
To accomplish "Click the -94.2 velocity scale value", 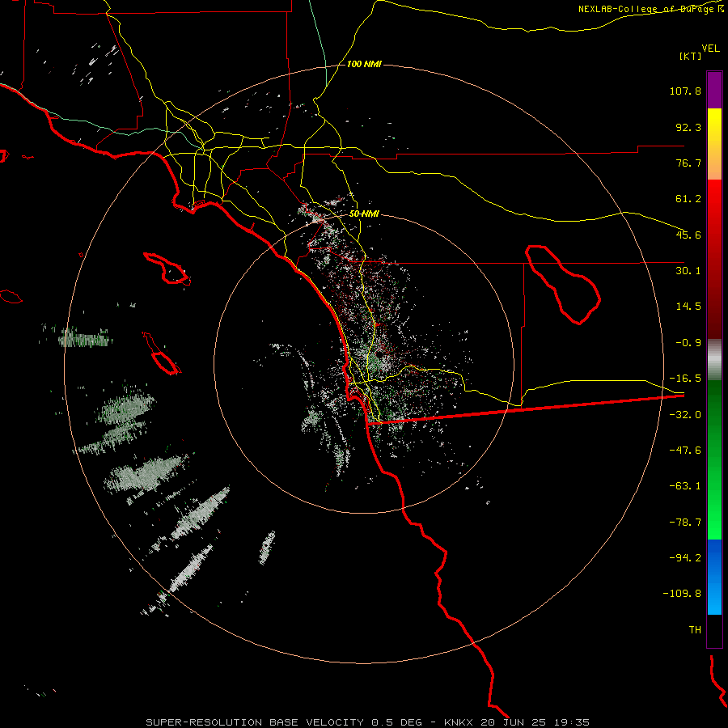I will pos(685,558).
